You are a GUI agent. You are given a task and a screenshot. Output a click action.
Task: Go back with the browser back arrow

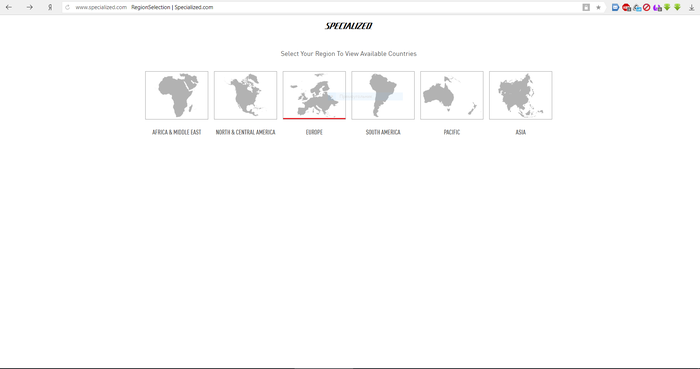point(9,7)
